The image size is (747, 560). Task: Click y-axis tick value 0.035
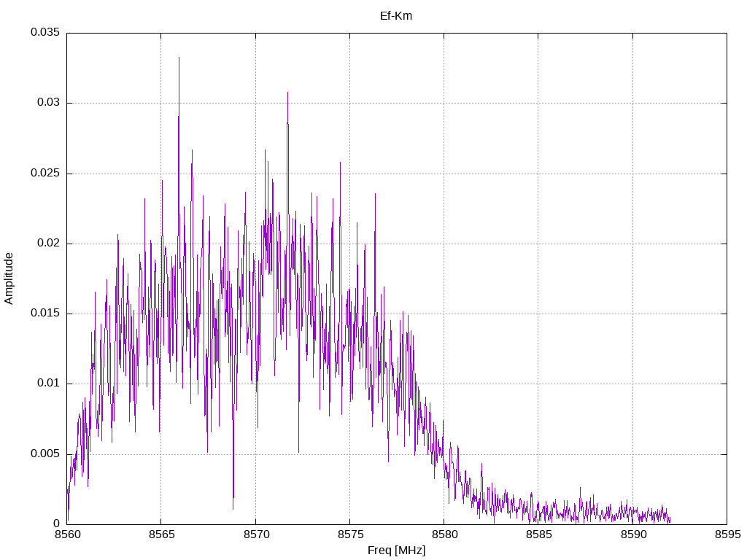click(x=45, y=32)
